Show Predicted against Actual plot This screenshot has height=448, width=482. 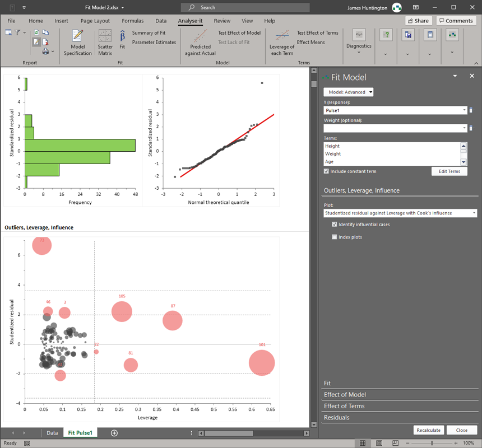(200, 42)
